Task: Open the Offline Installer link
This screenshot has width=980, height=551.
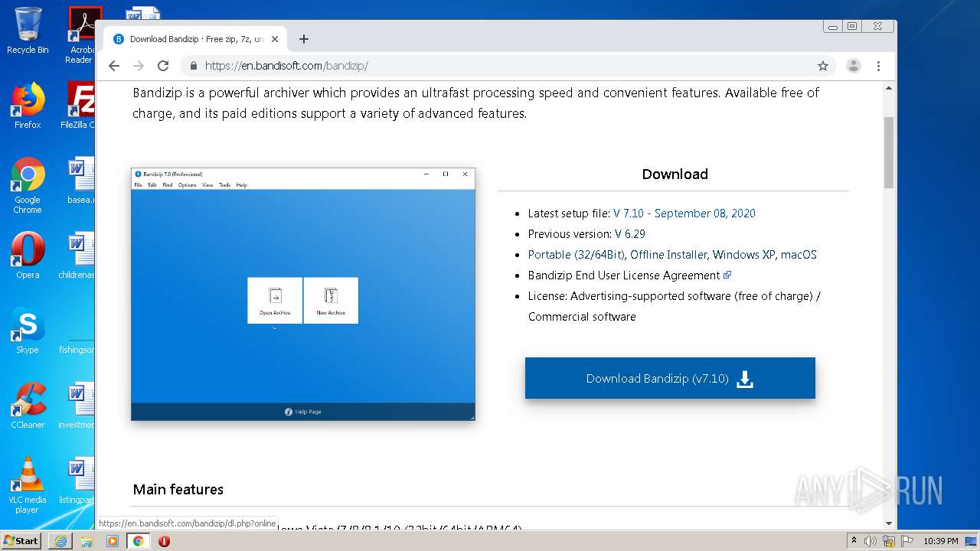Action: click(670, 255)
